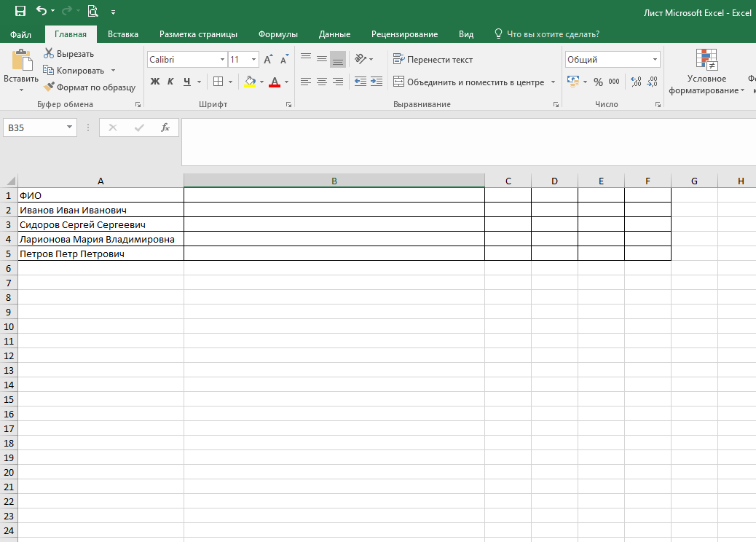
Task: Open Буфер обмена dialog launcher
Action: coord(138,105)
